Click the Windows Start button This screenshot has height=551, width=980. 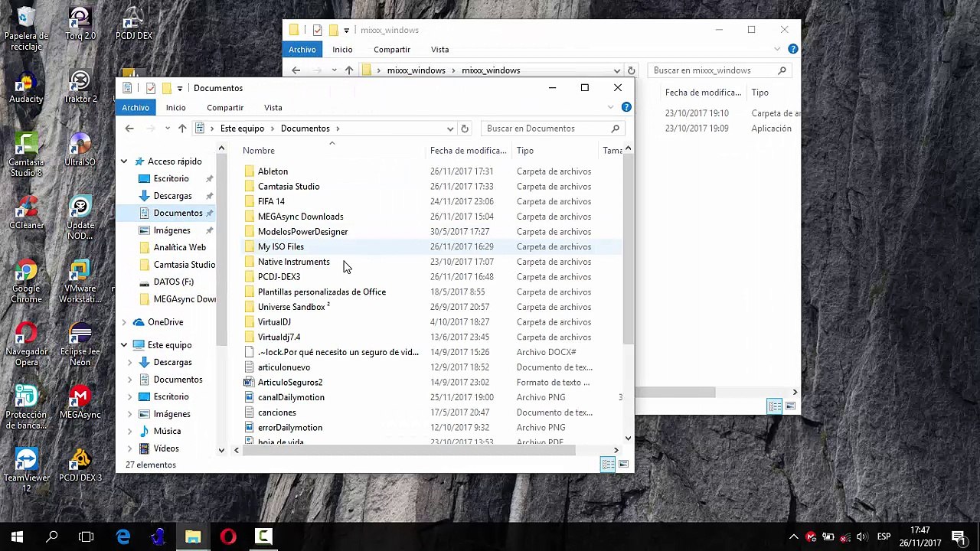[17, 536]
